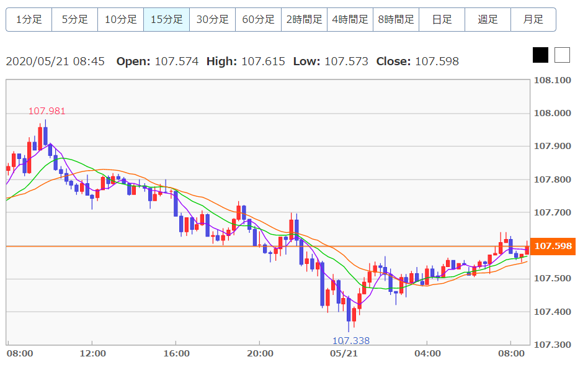Show the monthly 月足 chart
The image size is (588, 367).
[x=533, y=19]
